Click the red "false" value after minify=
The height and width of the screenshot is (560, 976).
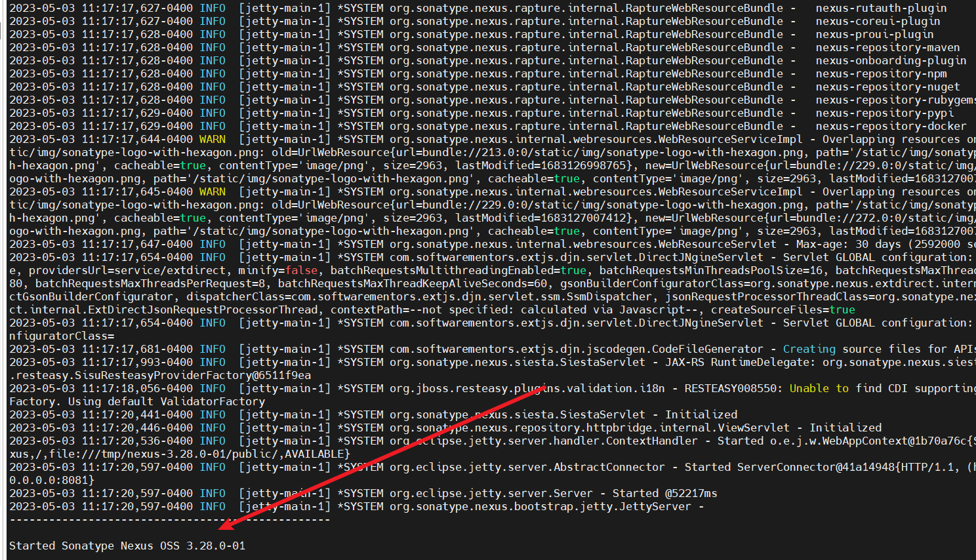coord(301,270)
